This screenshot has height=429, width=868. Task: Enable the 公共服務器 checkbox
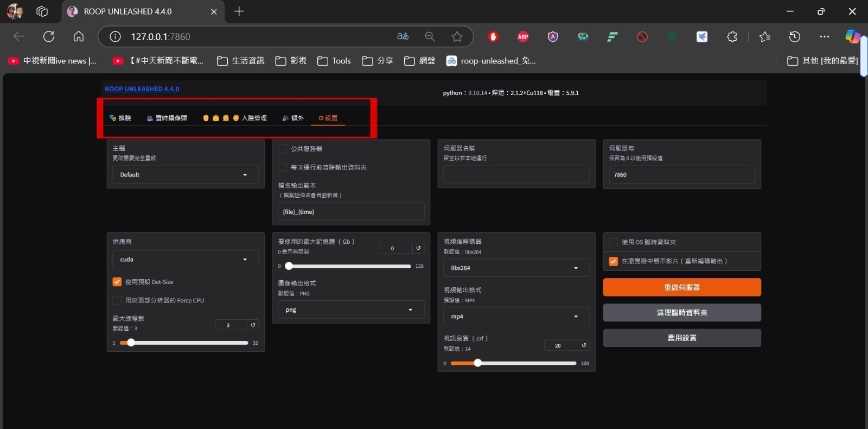coord(283,149)
